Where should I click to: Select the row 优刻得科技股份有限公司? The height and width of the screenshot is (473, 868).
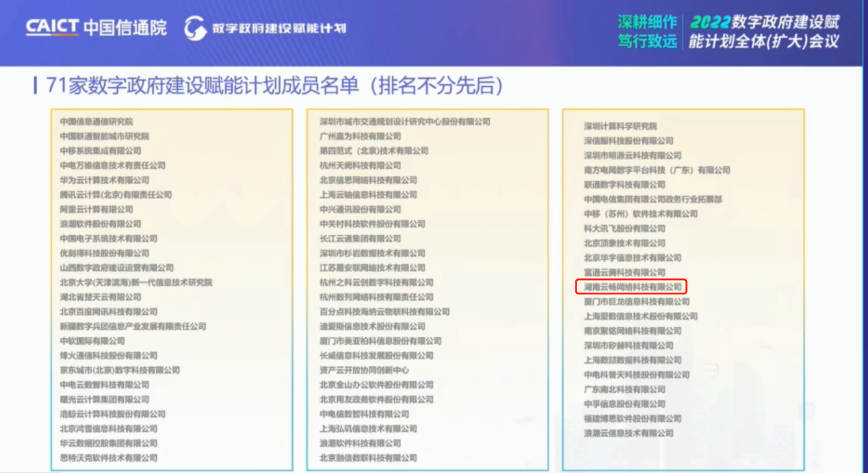(104, 254)
